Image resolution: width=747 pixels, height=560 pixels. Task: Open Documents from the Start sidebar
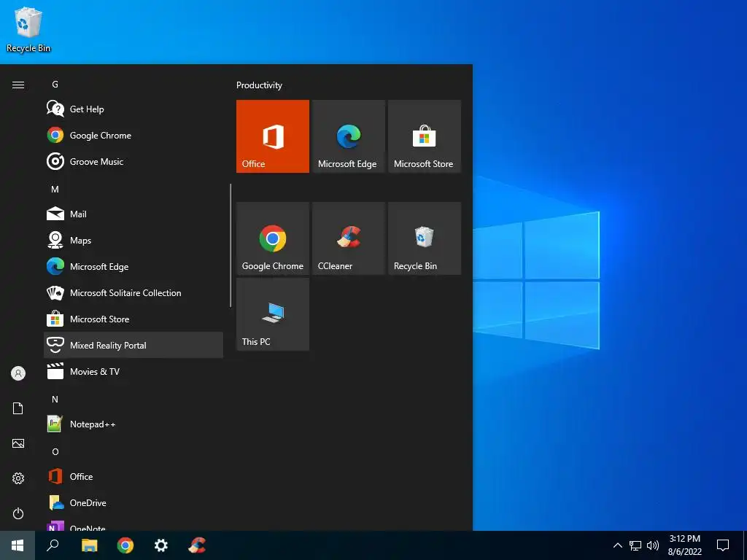tap(18, 408)
